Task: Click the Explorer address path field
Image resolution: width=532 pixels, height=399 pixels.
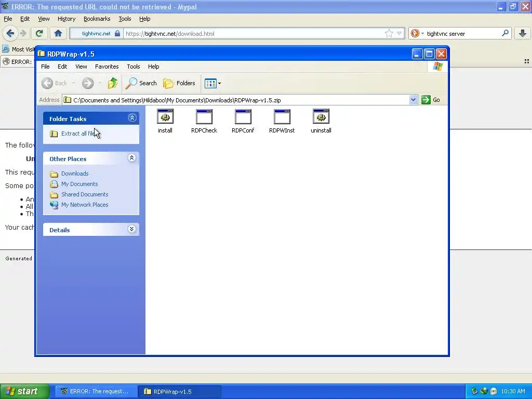Action: coord(236,100)
